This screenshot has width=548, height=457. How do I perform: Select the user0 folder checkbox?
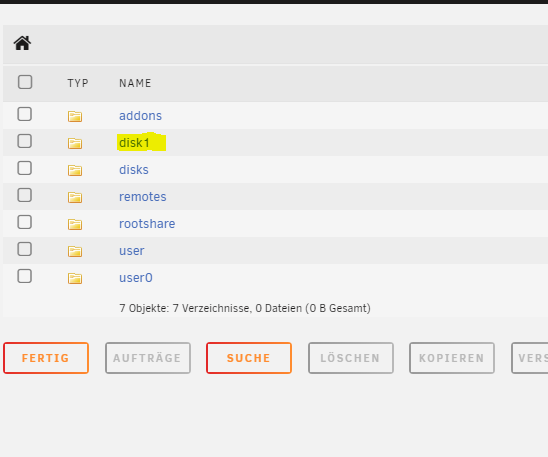(x=24, y=276)
